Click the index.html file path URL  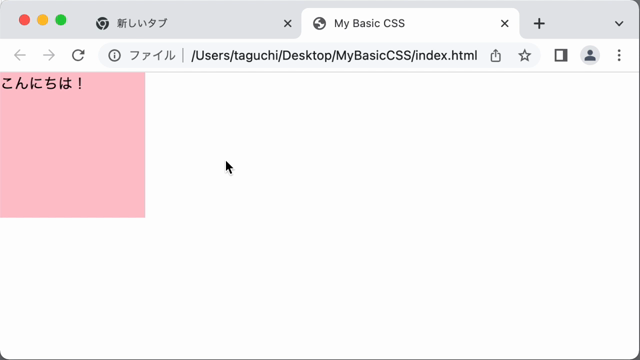point(334,55)
